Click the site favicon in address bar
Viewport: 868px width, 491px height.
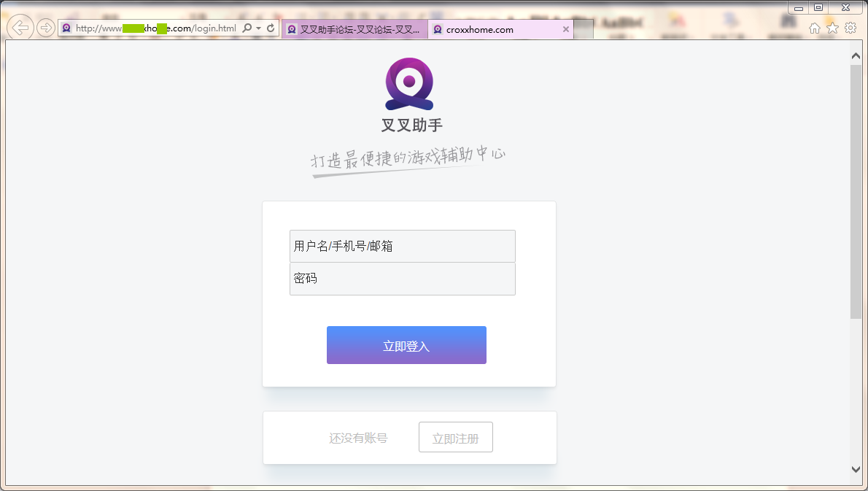point(66,28)
